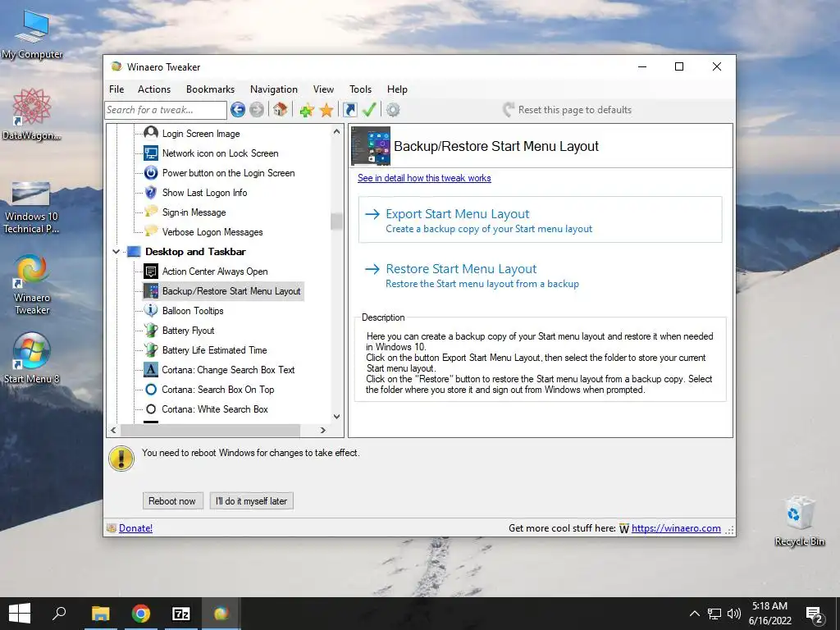Click Power button on Login Screen icon
The image size is (840, 630).
[x=151, y=172]
